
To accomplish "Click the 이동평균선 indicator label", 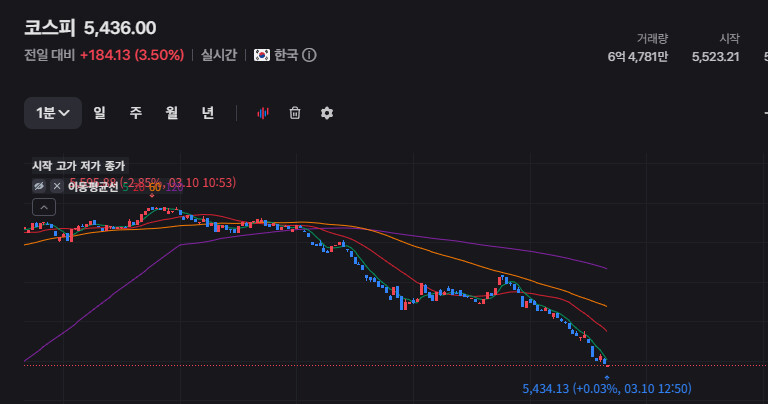I will click(93, 186).
